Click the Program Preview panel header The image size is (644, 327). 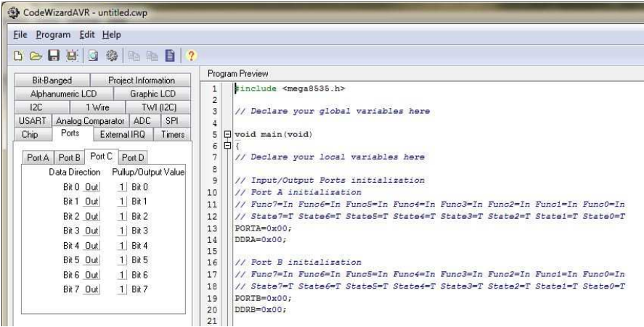[x=238, y=74]
